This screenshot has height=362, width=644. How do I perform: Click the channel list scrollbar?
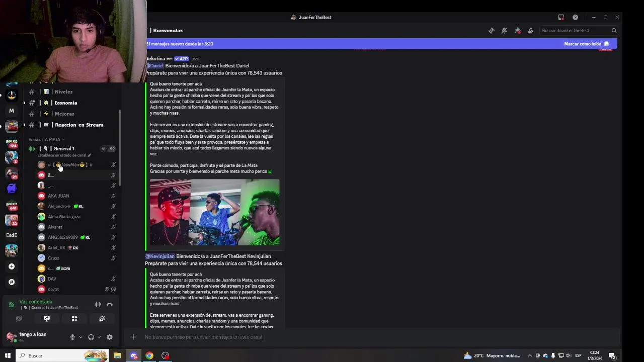[120, 148]
